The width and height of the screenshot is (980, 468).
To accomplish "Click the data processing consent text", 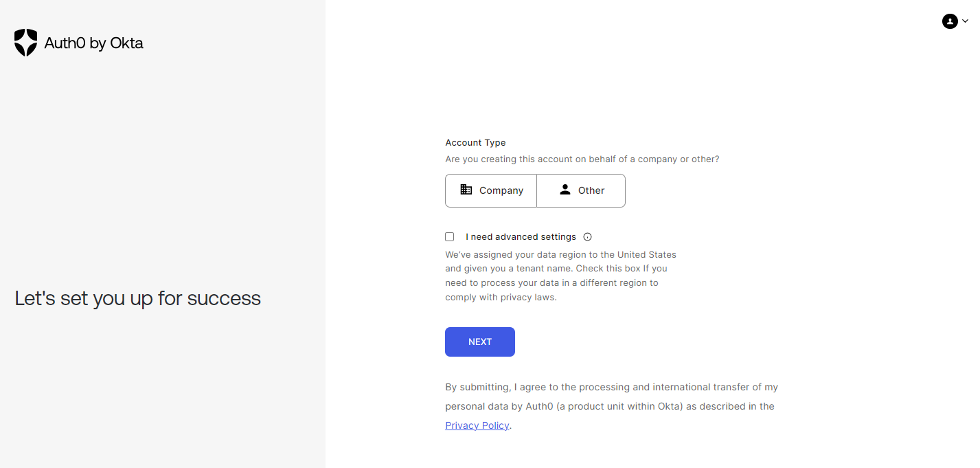I will 611,406.
